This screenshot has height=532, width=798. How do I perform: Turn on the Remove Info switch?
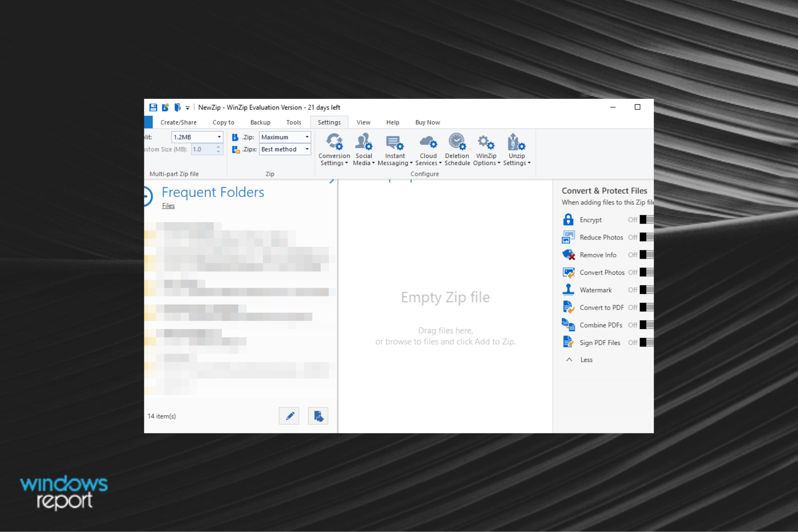tap(646, 254)
